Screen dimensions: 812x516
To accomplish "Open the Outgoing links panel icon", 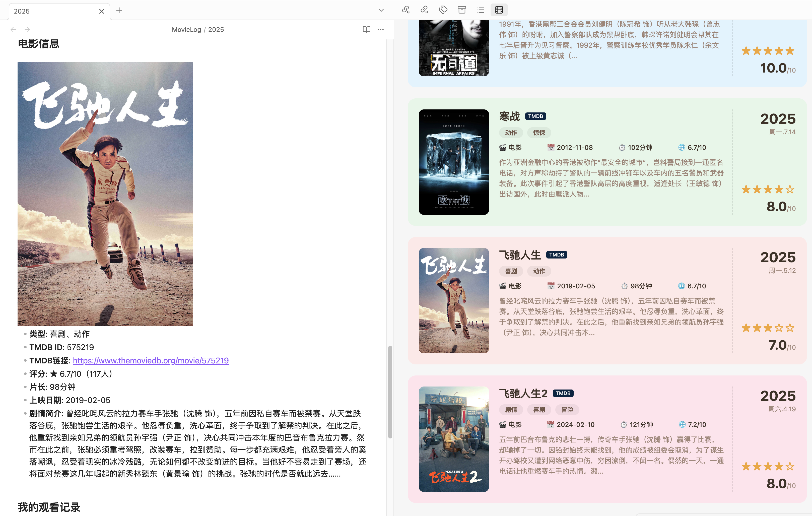I will [x=425, y=10].
